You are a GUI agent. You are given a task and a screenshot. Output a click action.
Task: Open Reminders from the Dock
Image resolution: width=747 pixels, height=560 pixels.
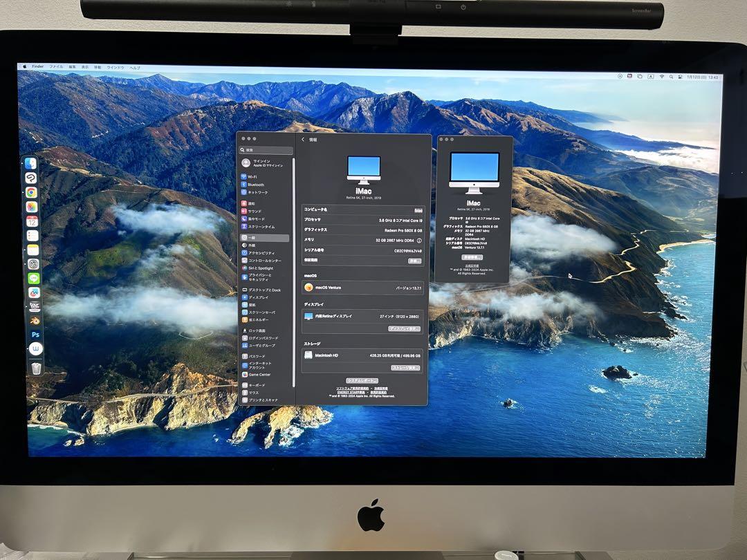click(x=33, y=235)
